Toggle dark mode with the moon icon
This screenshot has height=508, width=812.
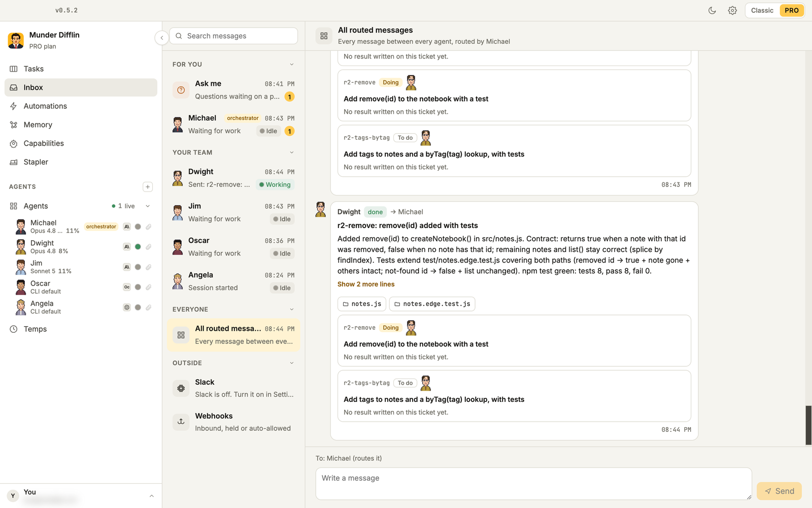coord(712,10)
